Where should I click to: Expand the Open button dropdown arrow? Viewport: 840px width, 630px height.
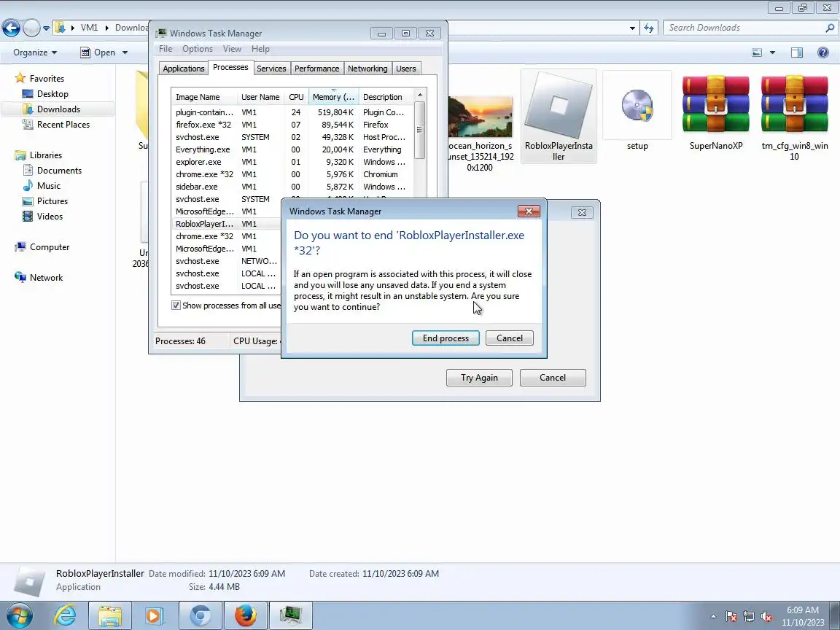coord(125,52)
